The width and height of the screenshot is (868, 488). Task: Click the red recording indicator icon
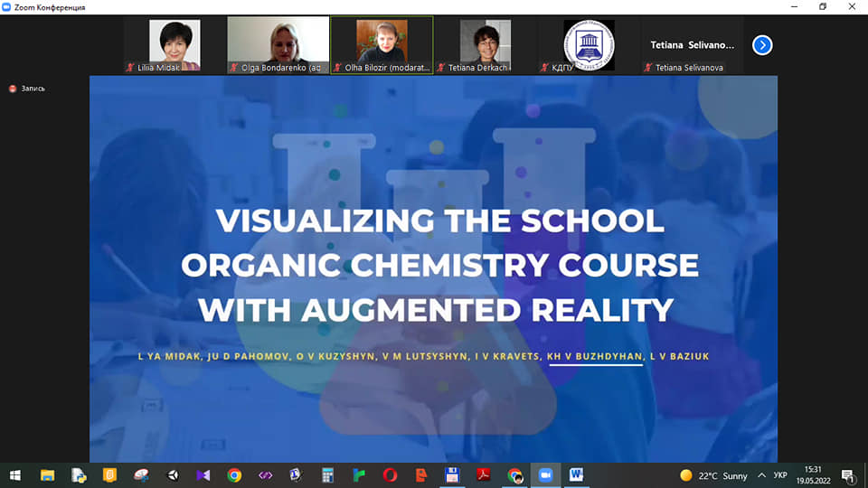[13, 89]
